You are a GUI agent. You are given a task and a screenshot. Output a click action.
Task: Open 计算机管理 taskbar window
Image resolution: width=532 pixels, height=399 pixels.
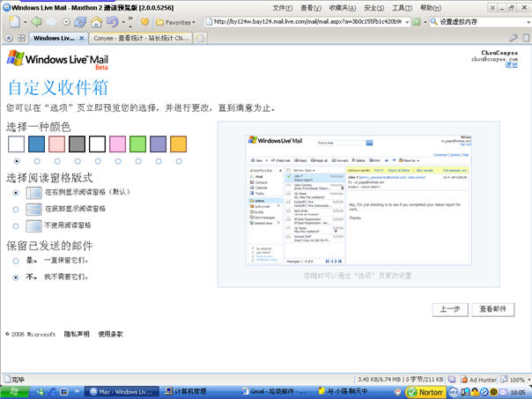[x=186, y=392]
